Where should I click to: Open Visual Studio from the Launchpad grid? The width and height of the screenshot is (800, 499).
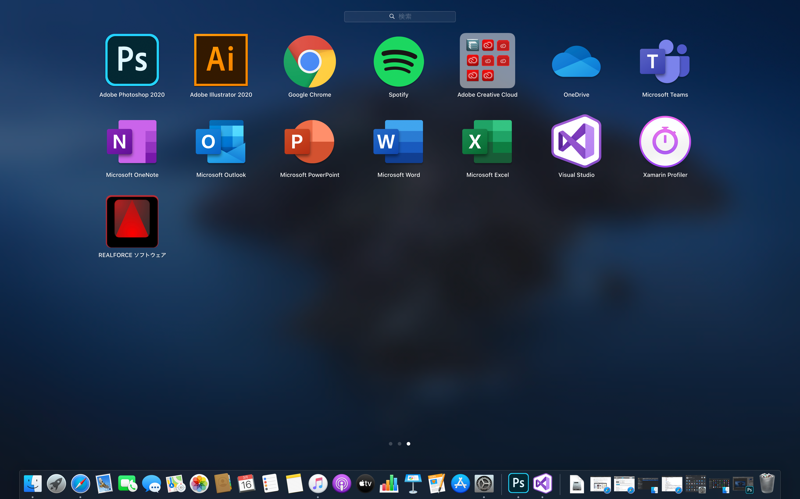pos(576,141)
